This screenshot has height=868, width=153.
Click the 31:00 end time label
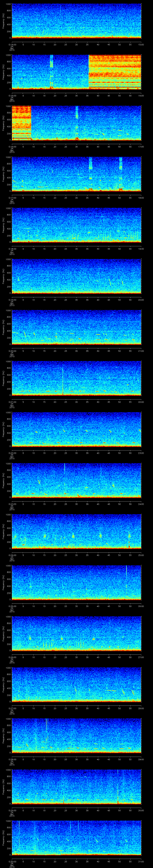tap(141, 862)
